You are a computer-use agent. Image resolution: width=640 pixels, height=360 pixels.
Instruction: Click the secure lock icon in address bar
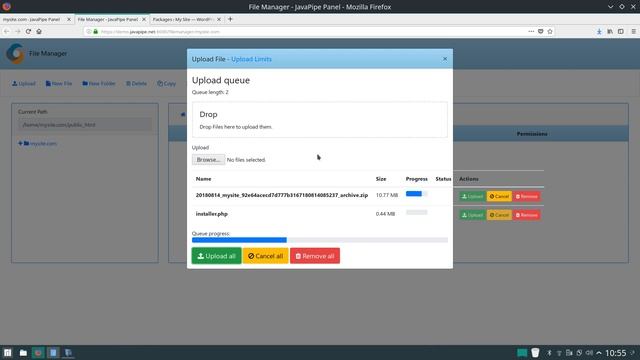point(96,31)
